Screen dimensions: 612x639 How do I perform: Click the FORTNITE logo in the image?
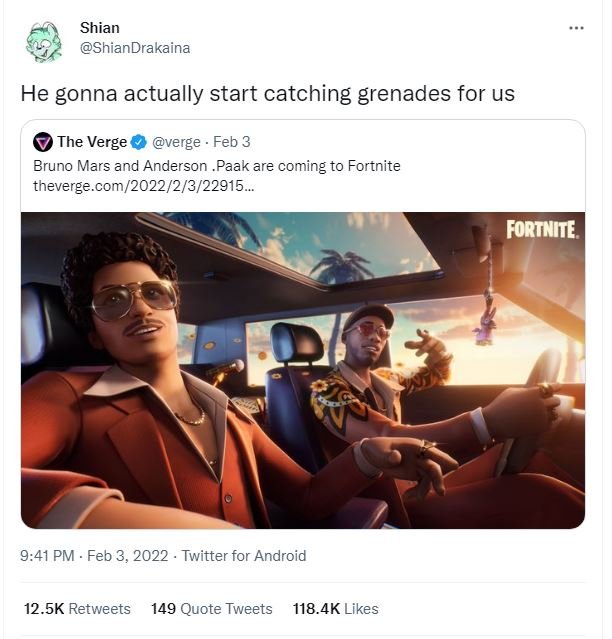click(541, 229)
